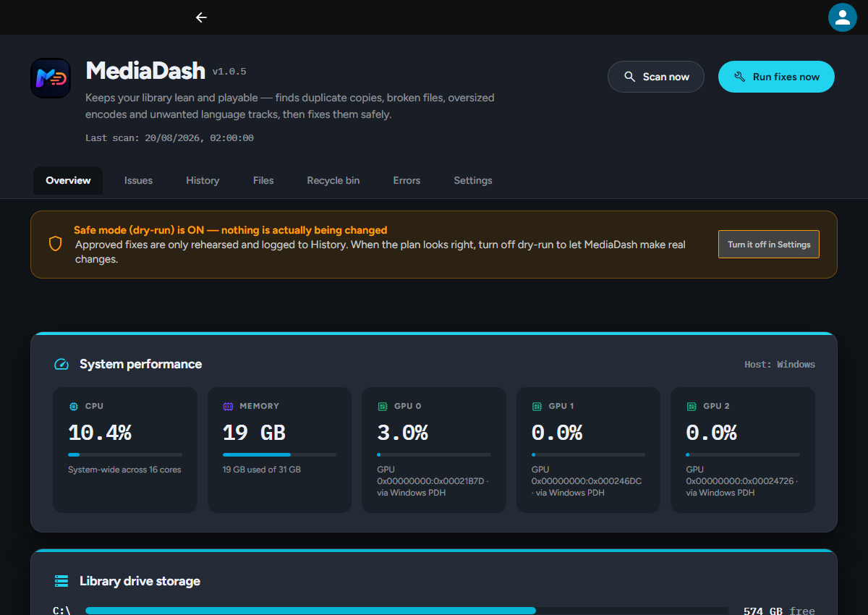The image size is (868, 615).
Task: Open the Recycle bin tab
Action: [x=333, y=180]
